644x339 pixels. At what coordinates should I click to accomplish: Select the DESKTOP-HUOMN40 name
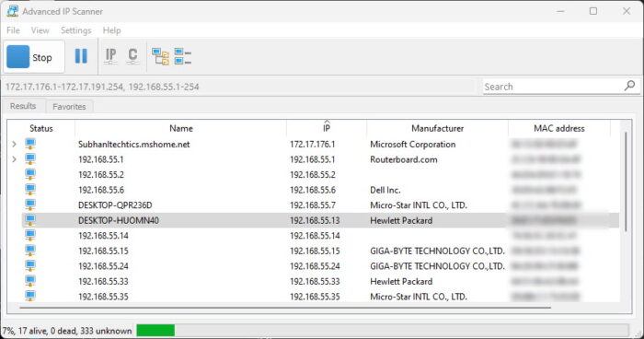click(x=119, y=220)
